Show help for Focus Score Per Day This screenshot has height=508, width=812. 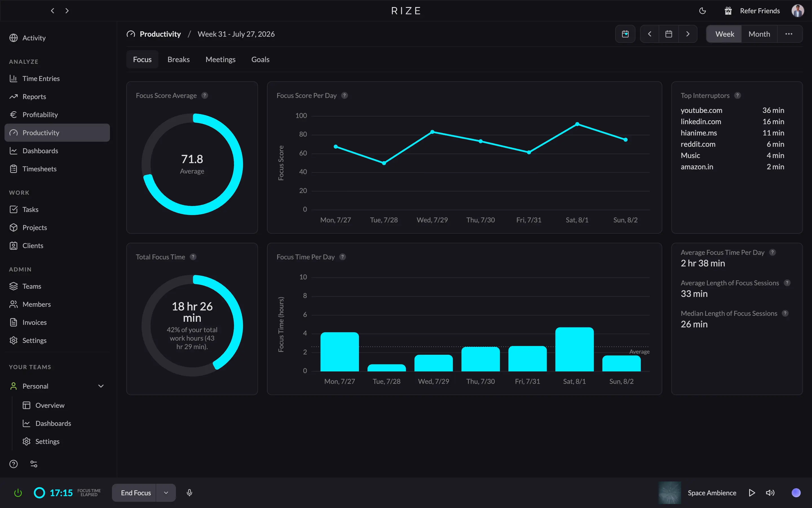345,95
